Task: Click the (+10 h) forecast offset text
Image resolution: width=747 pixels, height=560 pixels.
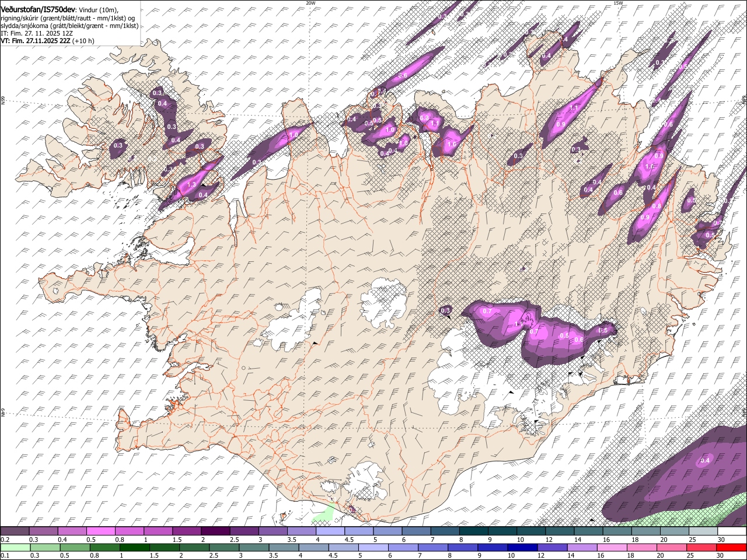Action: pos(83,41)
